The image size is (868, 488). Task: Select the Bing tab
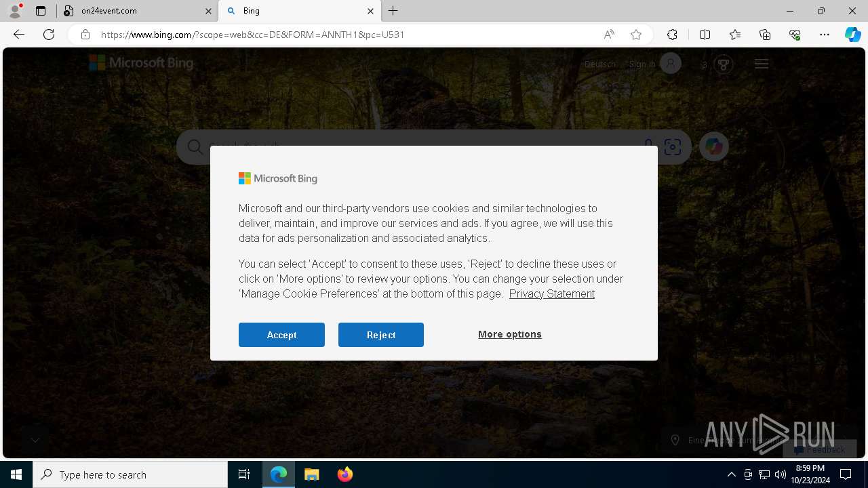click(x=298, y=11)
